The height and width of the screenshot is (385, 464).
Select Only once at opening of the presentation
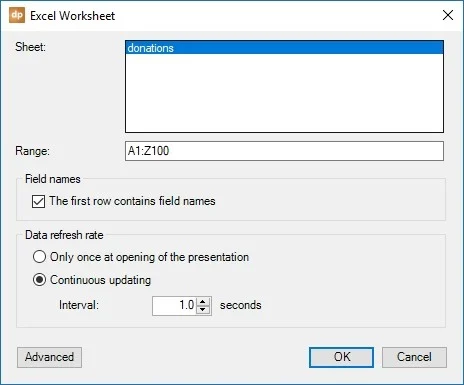click(39, 257)
